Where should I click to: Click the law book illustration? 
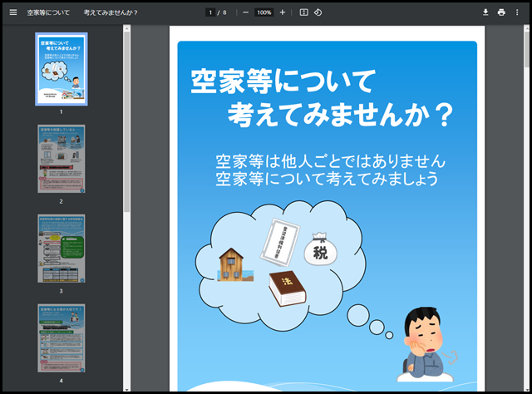pos(288,288)
